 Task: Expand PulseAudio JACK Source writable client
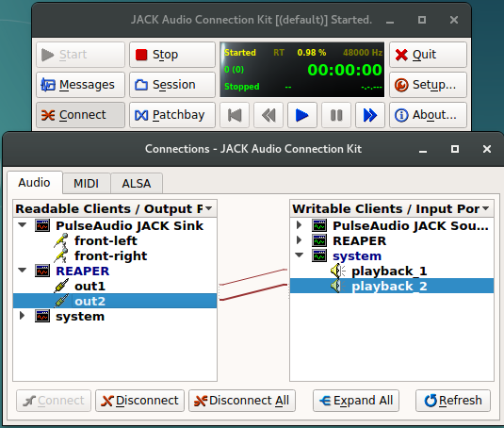(299, 225)
